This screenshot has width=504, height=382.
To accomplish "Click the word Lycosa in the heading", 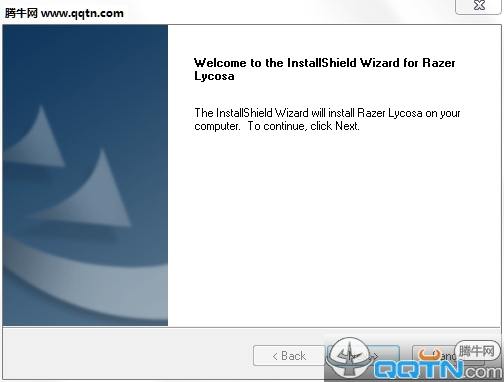I will tap(214, 76).
